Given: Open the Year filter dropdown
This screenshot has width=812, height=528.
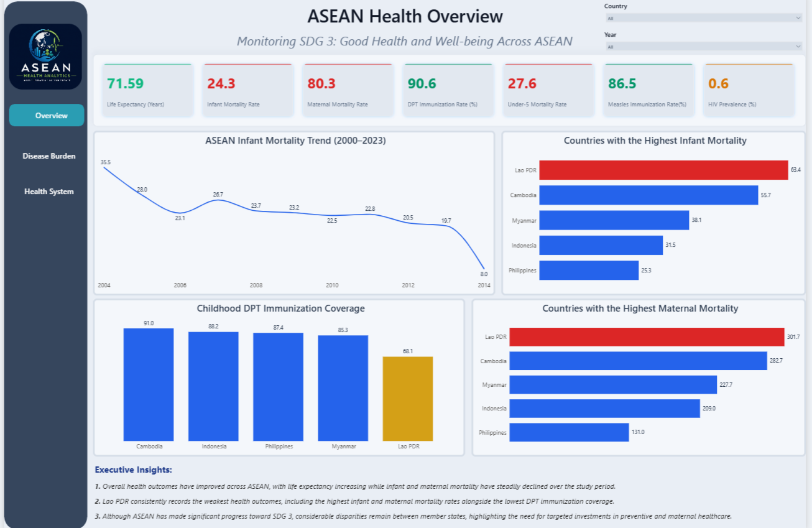Looking at the screenshot, I should [703, 47].
